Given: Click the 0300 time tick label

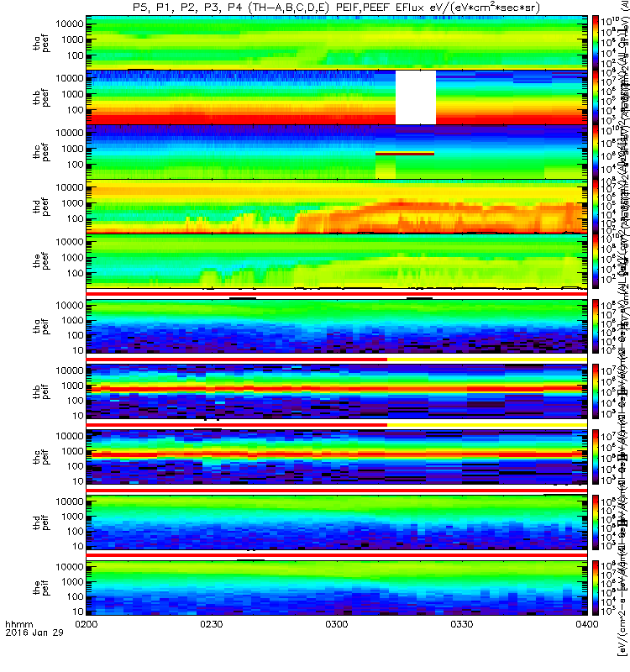Looking at the screenshot, I should [337, 624].
